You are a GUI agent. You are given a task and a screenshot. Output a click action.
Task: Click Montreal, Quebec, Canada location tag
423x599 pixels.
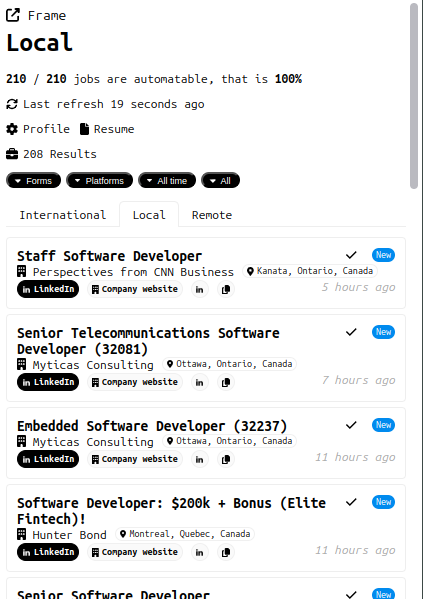tap(185, 534)
